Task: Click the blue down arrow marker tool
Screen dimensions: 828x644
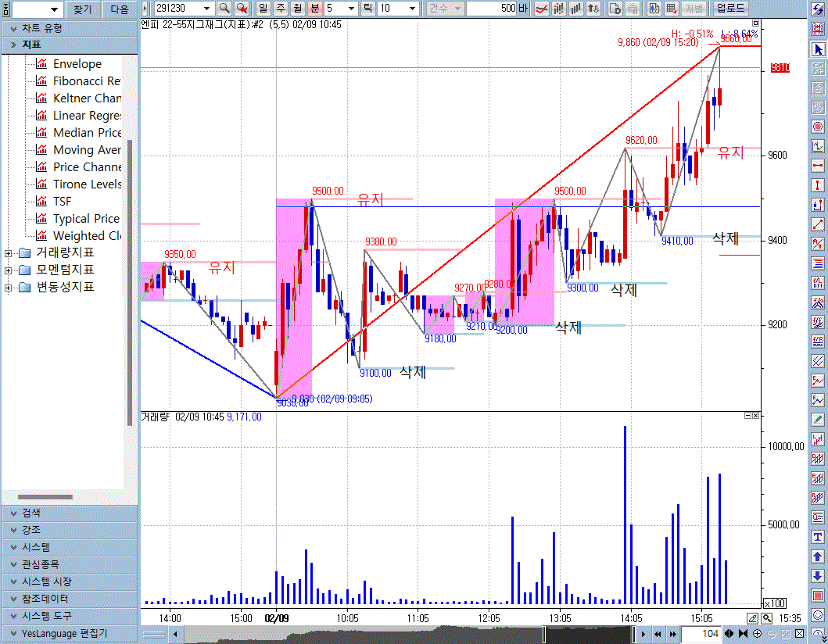Action: click(x=819, y=576)
